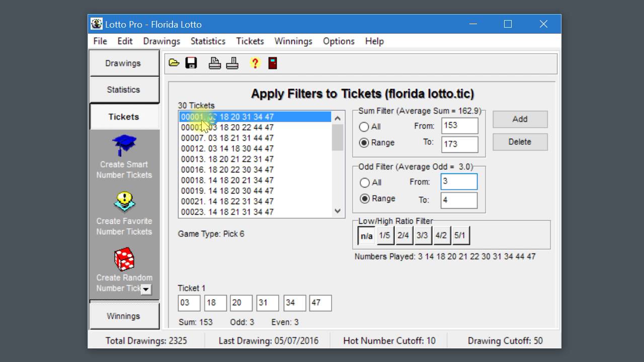Open the Edit menu
The image size is (644, 362).
pos(125,41)
